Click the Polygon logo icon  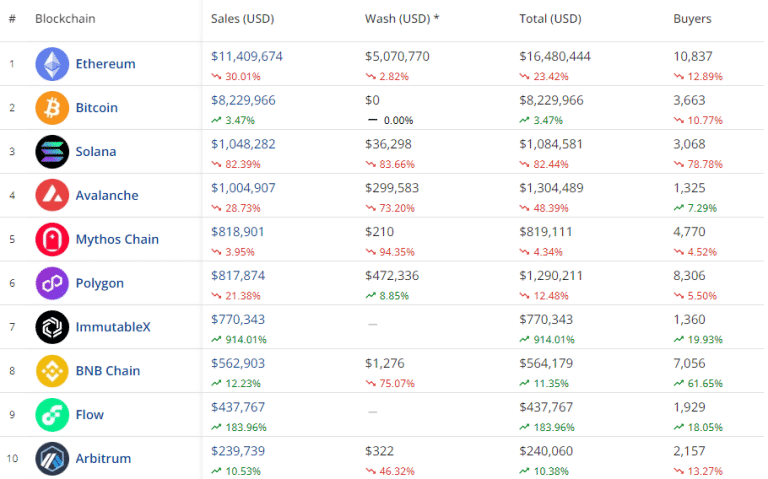pos(52,283)
